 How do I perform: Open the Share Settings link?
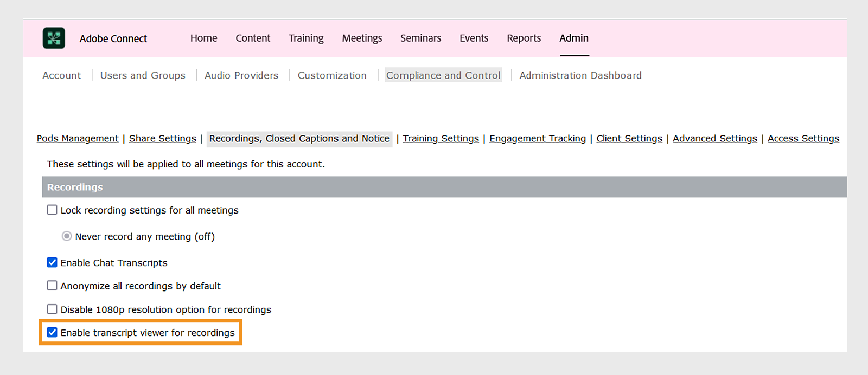point(163,139)
